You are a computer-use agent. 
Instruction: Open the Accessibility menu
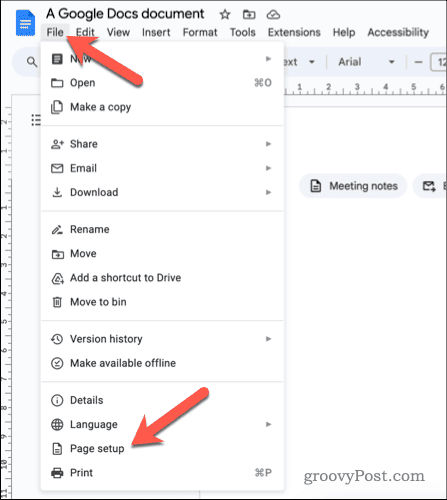pyautogui.click(x=398, y=32)
